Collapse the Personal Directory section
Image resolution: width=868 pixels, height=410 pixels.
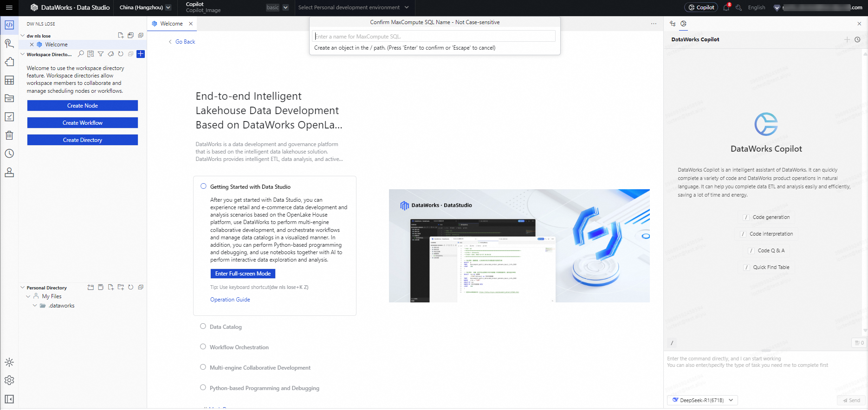[22, 288]
